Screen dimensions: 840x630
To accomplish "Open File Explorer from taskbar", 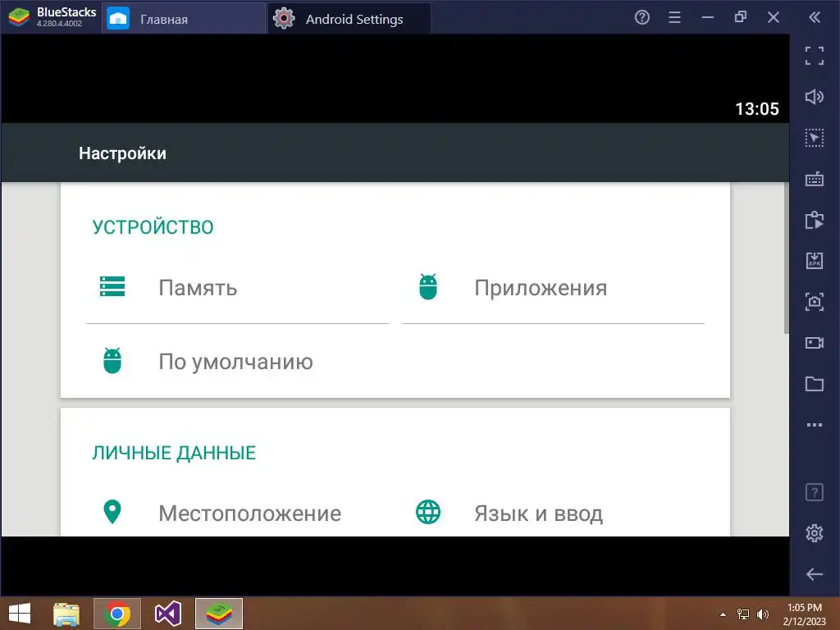I will 66,614.
